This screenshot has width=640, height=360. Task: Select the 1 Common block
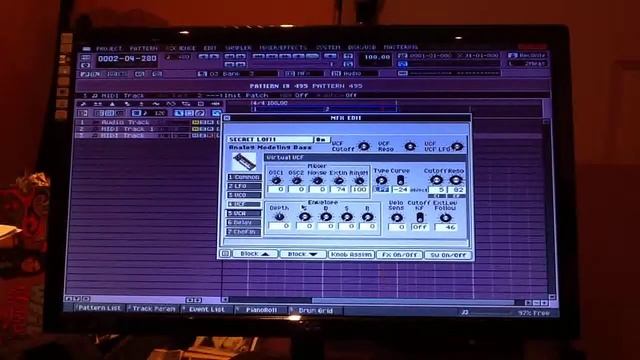tap(244, 177)
